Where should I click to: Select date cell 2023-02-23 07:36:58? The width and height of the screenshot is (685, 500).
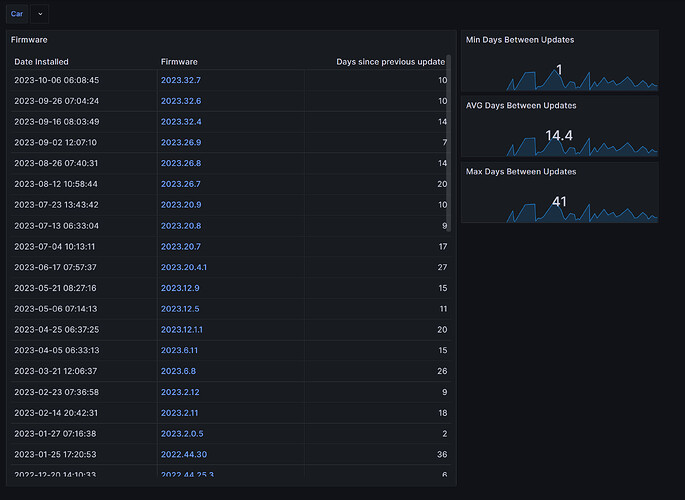pos(56,392)
